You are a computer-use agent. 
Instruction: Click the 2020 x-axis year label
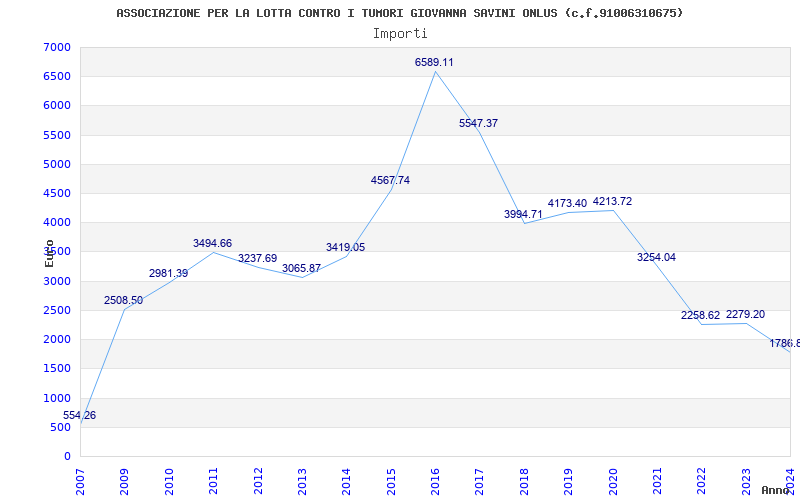613,481
